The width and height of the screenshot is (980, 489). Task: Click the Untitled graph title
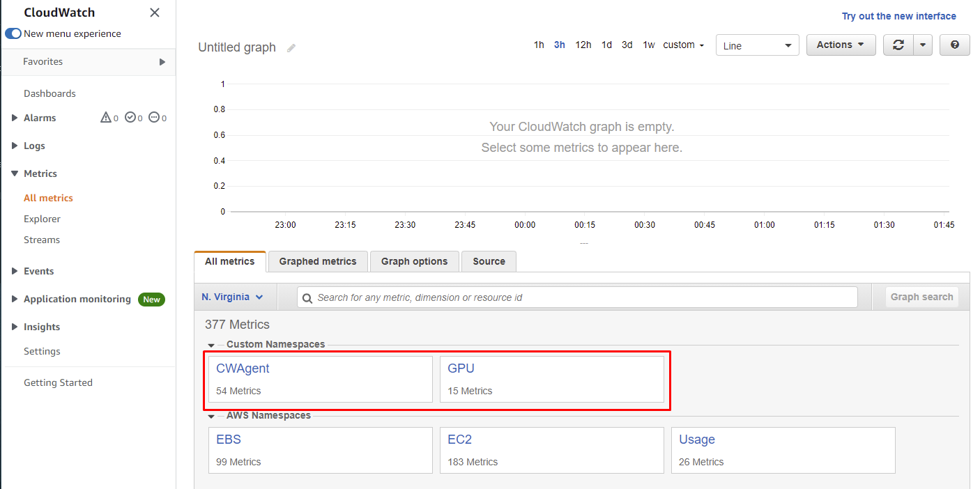tap(237, 47)
